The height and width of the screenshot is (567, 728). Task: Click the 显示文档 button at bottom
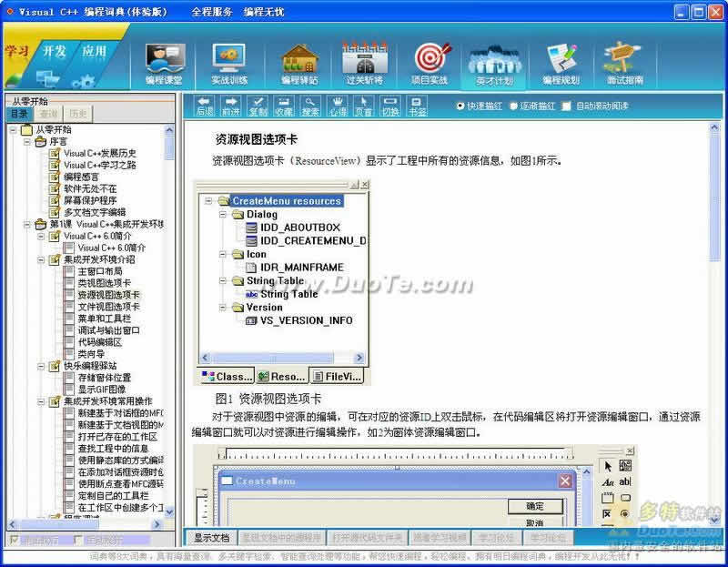(211, 538)
